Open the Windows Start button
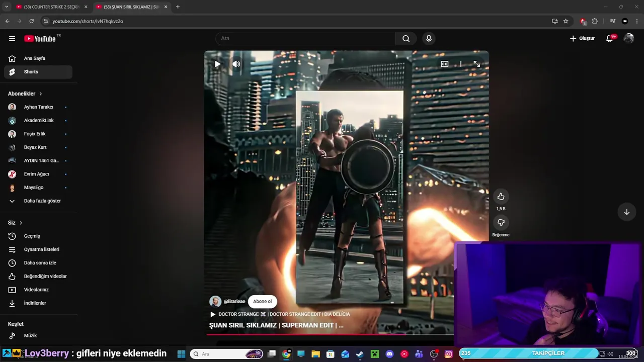 coord(181,354)
